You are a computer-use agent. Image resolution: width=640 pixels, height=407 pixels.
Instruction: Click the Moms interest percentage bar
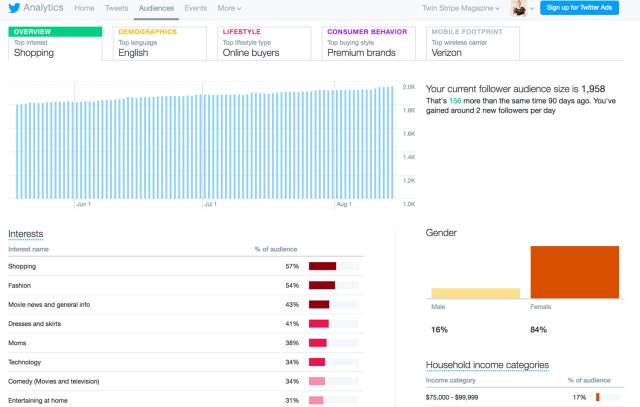coord(333,343)
